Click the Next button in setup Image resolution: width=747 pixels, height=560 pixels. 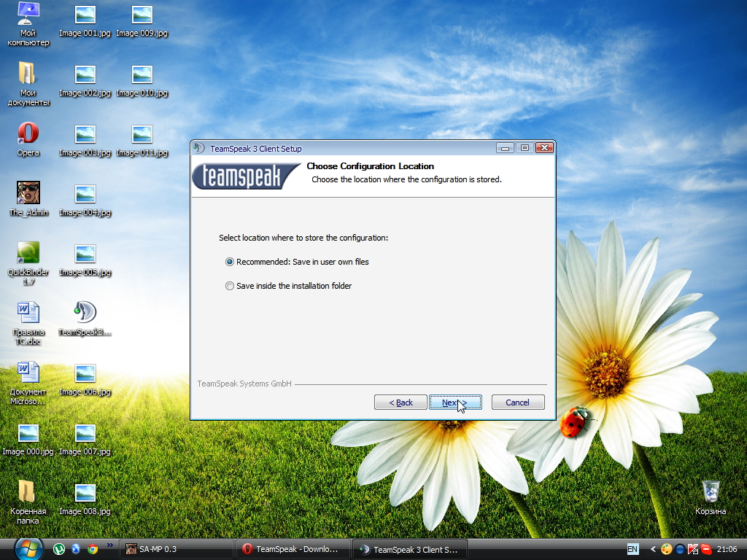pos(455,402)
